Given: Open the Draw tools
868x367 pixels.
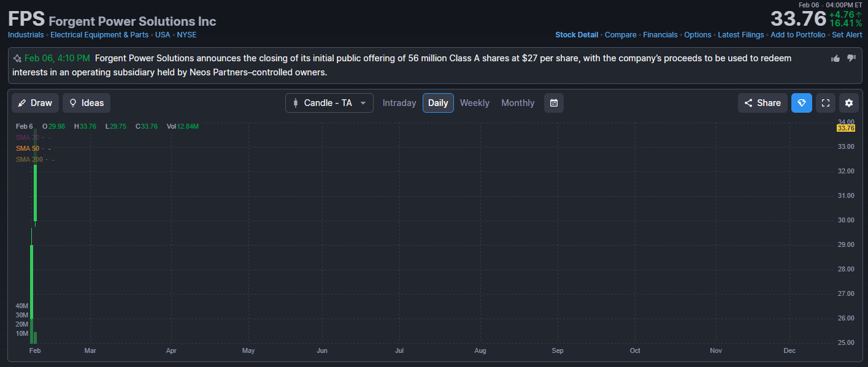Looking at the screenshot, I should pyautogui.click(x=35, y=103).
